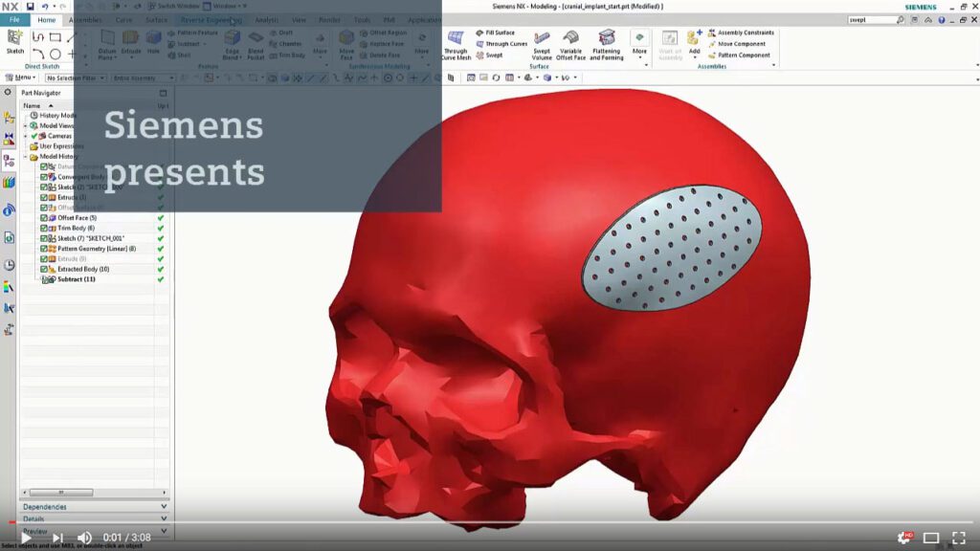Switch to the Assemblies ribbon tab
This screenshot has width=980, height=551.
tap(85, 20)
